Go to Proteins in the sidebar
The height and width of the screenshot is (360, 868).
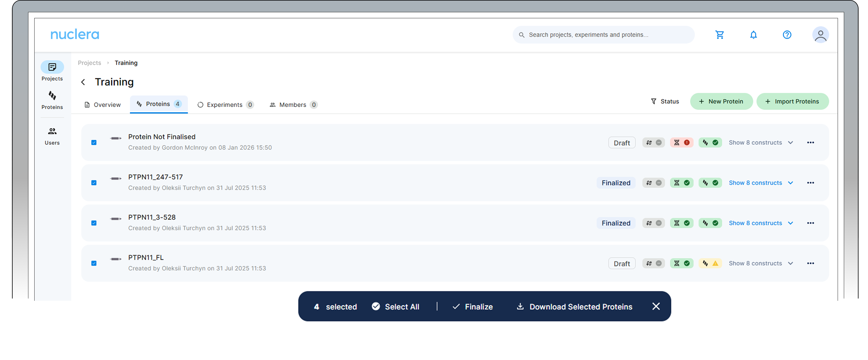point(52,100)
